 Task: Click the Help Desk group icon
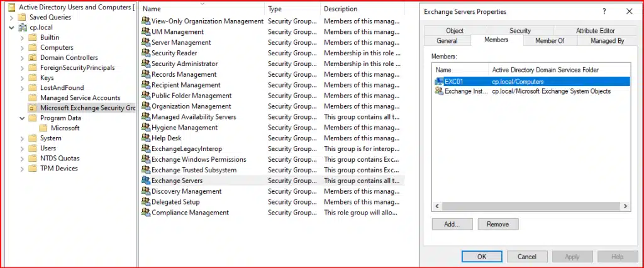(x=146, y=138)
